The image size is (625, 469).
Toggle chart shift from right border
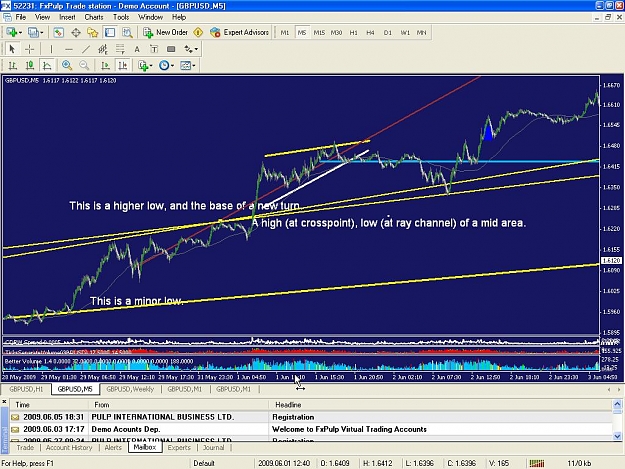(122, 65)
